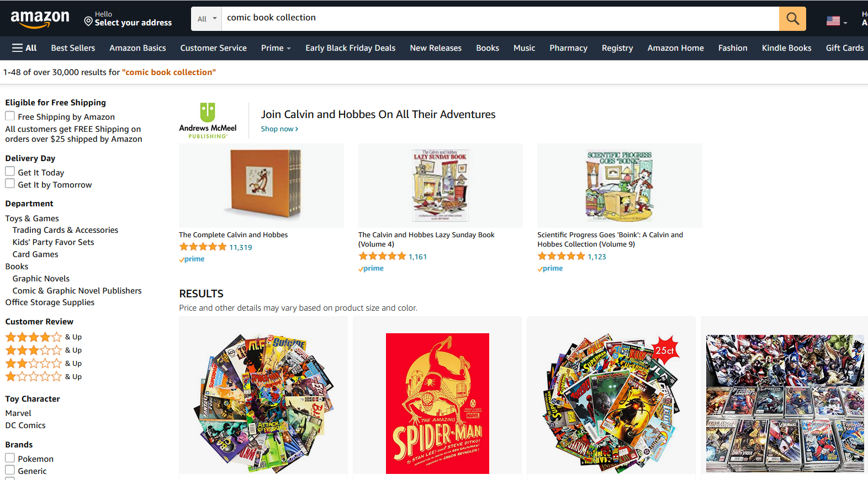This screenshot has width=868, height=480.
Task: Click the Shop now link
Action: point(279,129)
